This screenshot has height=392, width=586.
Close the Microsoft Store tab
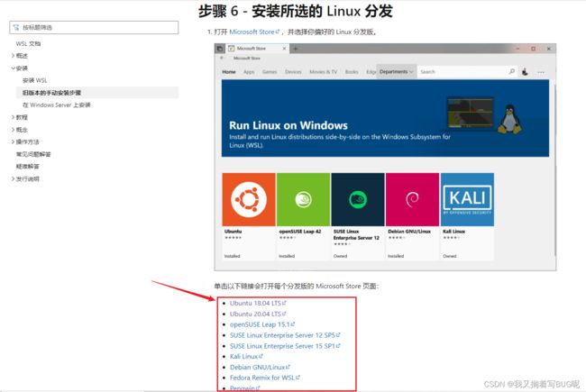(284, 49)
